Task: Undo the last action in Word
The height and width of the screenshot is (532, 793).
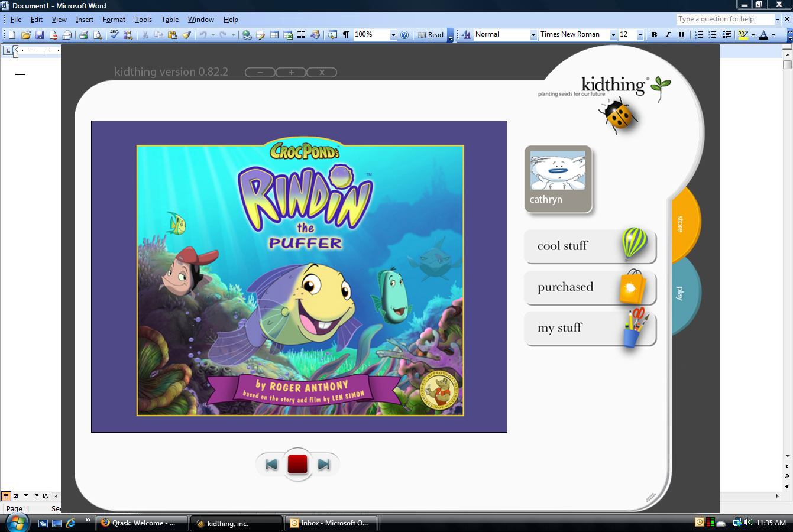Action: [x=203, y=35]
